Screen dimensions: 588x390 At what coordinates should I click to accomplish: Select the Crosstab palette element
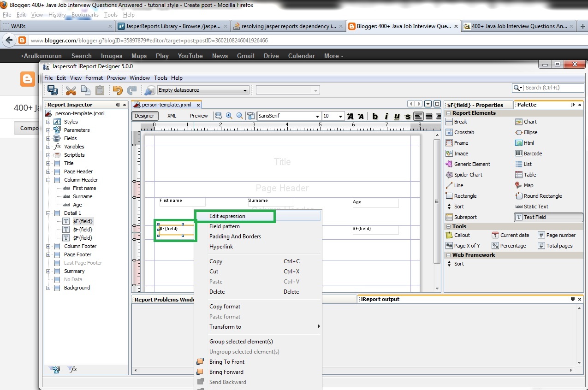click(460, 132)
